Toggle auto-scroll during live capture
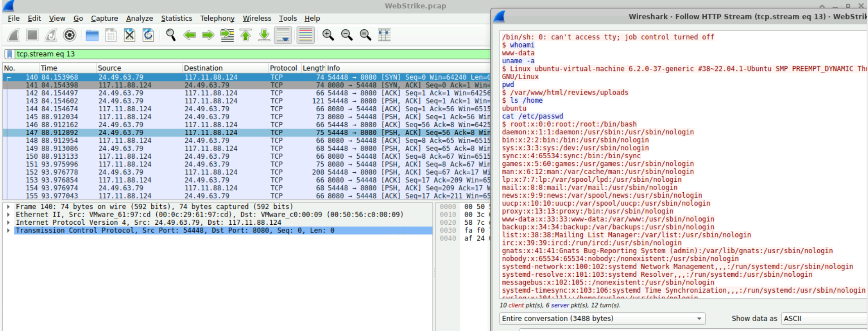Image resolution: width=868 pixels, height=331 pixels. (x=283, y=35)
